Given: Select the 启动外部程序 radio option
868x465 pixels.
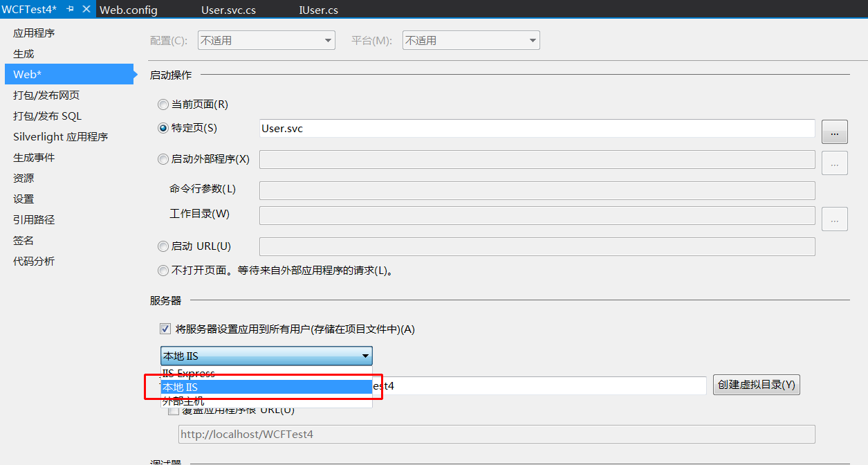Looking at the screenshot, I should coord(163,159).
